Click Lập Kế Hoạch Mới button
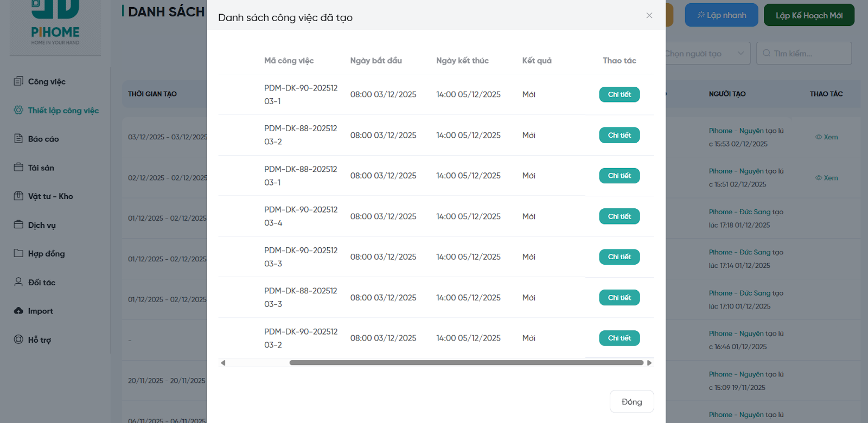 (x=808, y=15)
